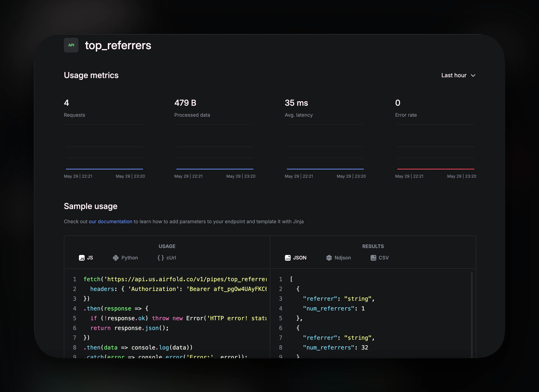Click the fetch URL code line
This screenshot has width=539, height=392.
pyautogui.click(x=175, y=279)
